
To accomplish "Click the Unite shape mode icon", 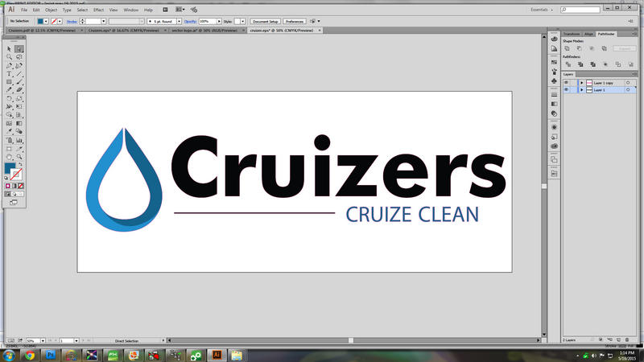I will (x=568, y=48).
